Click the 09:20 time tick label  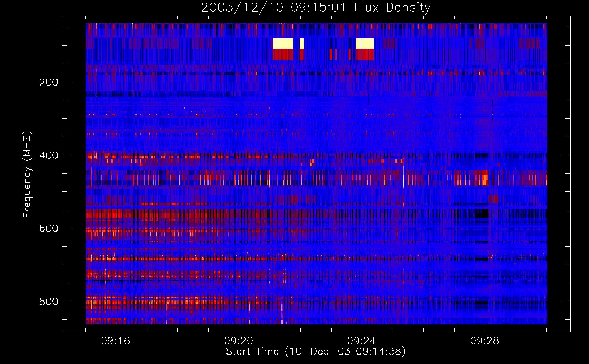click(x=239, y=341)
